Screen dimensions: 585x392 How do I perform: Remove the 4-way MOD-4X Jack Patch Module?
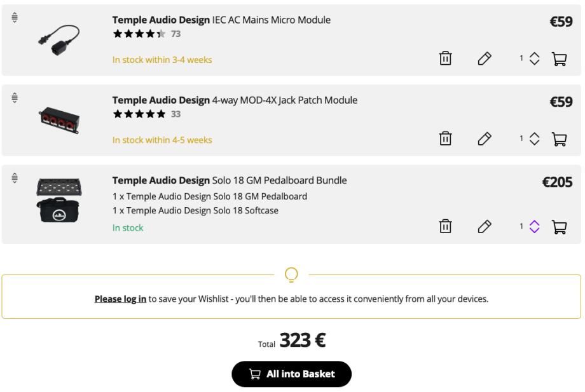pos(446,139)
